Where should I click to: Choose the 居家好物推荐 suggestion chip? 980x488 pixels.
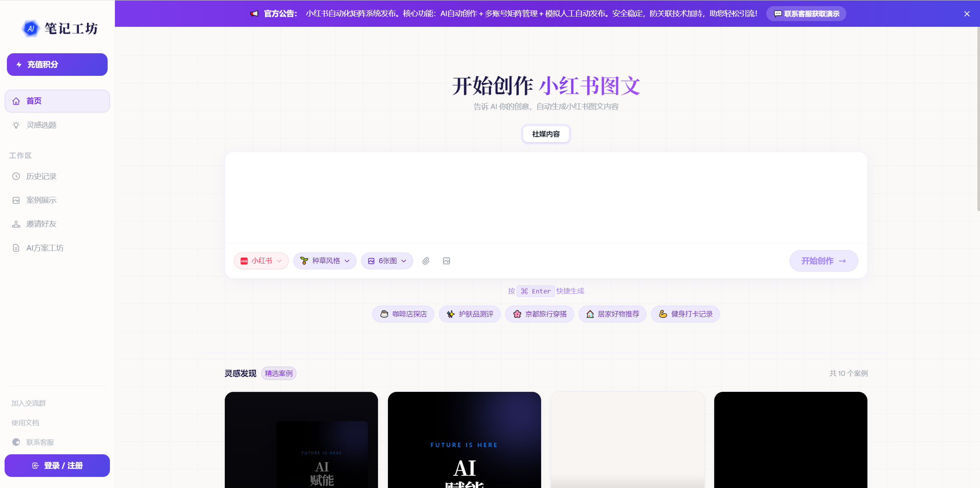click(x=612, y=314)
